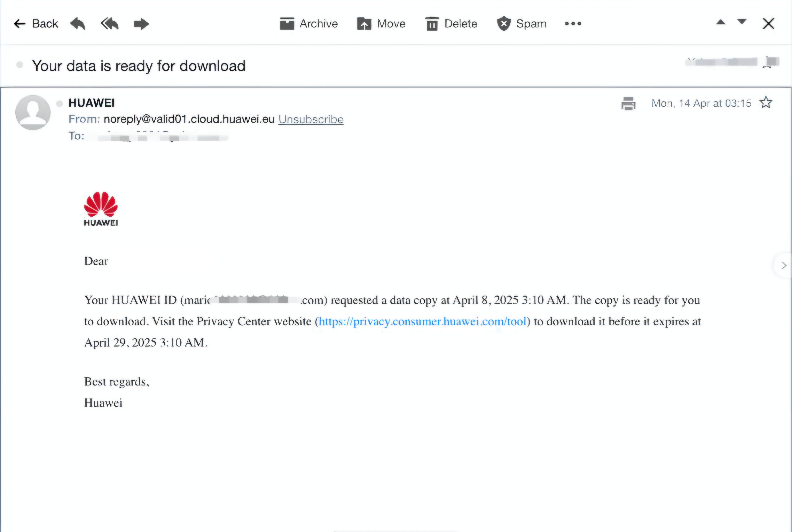Image resolution: width=792 pixels, height=532 pixels.
Task: Print the email using the printer icon
Action: coord(628,104)
